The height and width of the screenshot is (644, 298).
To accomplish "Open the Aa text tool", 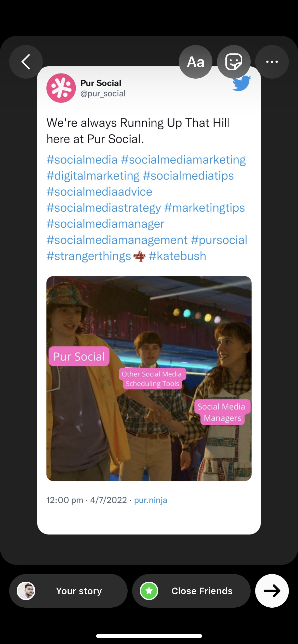I will (196, 62).
